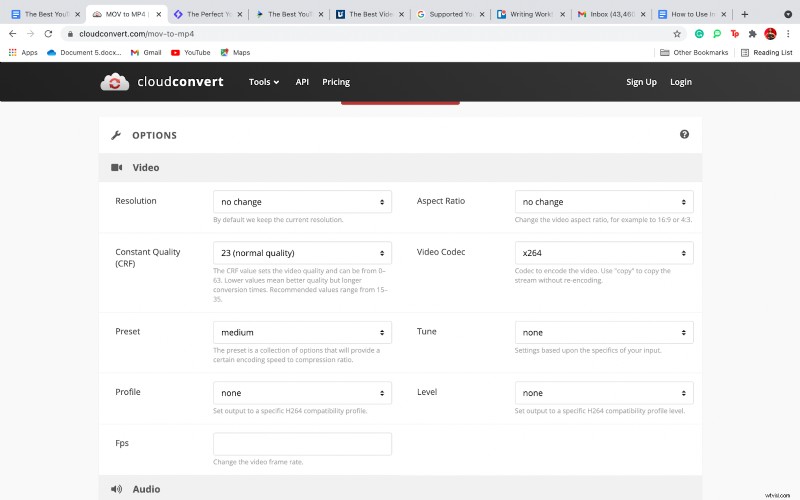This screenshot has width=800, height=500.
Task: Switch to the Inbox Gmail tab
Action: click(611, 14)
